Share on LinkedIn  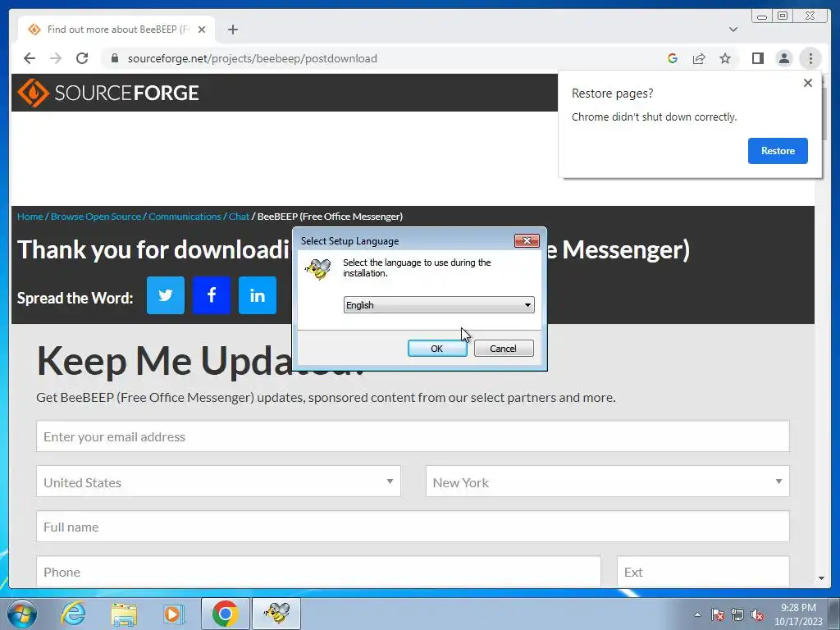click(258, 295)
